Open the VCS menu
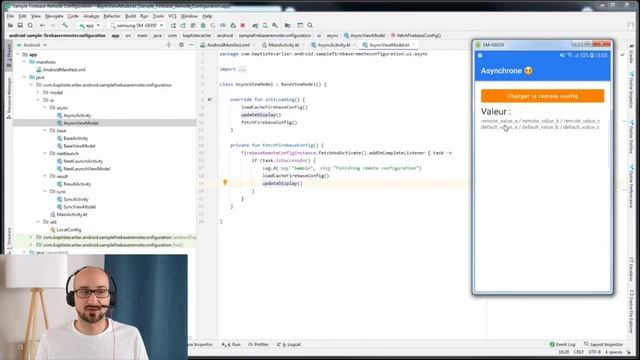640x360 pixels. pos(172,16)
